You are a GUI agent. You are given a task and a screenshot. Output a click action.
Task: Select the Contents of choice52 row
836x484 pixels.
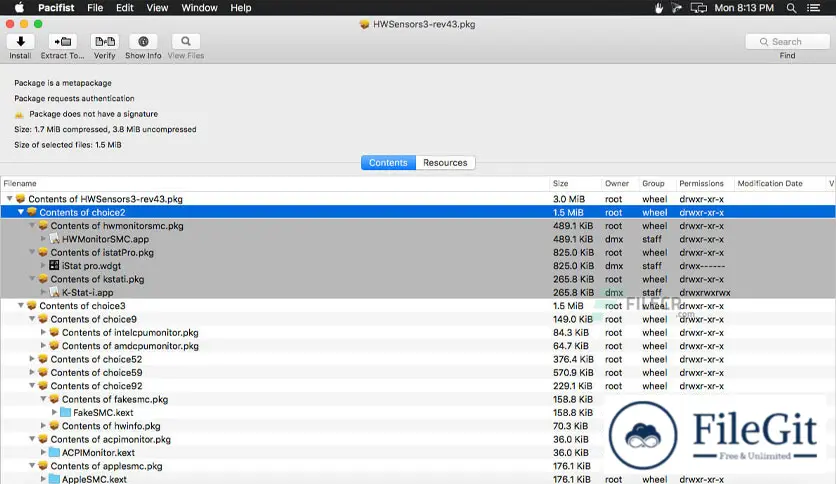click(x=418, y=359)
